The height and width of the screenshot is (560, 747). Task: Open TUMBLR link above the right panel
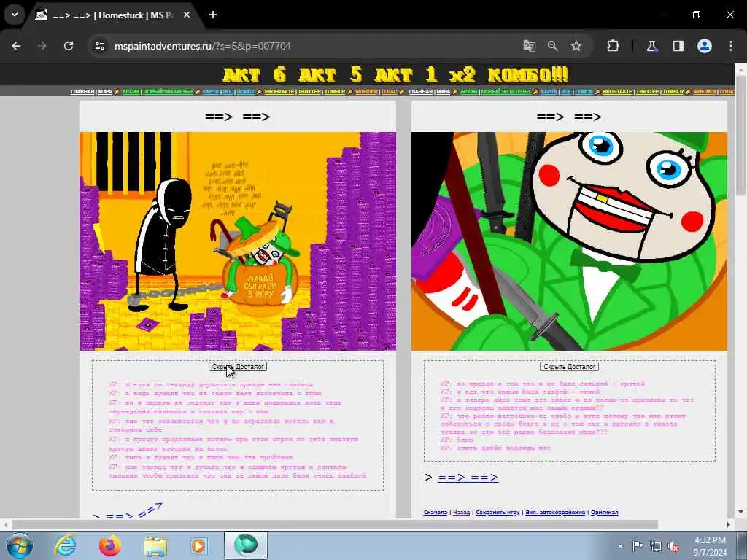tap(673, 91)
